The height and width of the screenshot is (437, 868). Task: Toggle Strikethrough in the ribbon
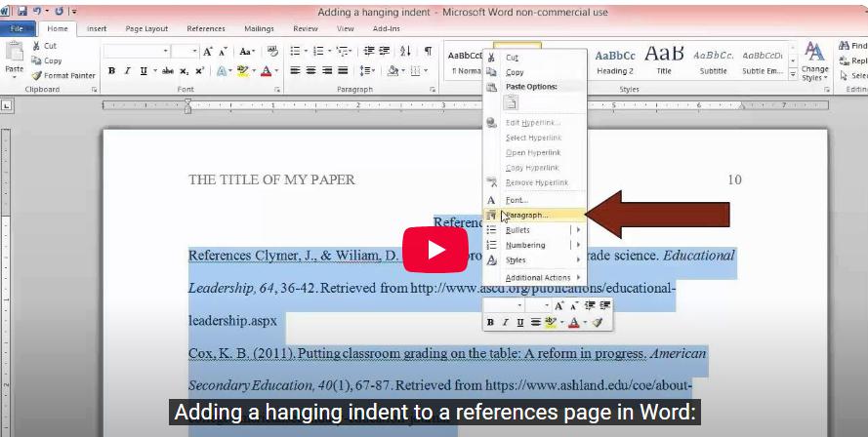tap(168, 71)
